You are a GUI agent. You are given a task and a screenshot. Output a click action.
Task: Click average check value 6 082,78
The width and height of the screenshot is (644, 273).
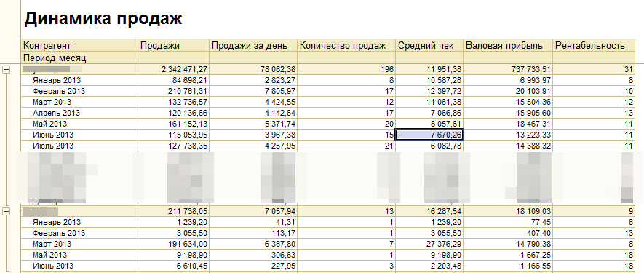tap(445, 146)
